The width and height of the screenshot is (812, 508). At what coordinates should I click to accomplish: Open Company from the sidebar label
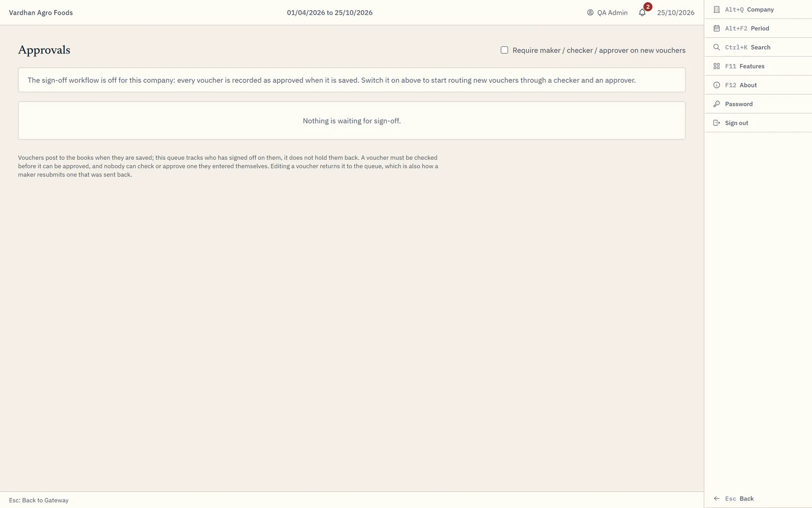pos(760,10)
